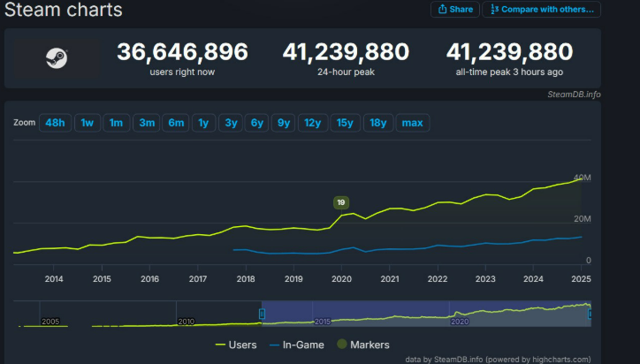This screenshot has width=640, height=364.
Task: Set the zoom to 3y
Action: [231, 123]
